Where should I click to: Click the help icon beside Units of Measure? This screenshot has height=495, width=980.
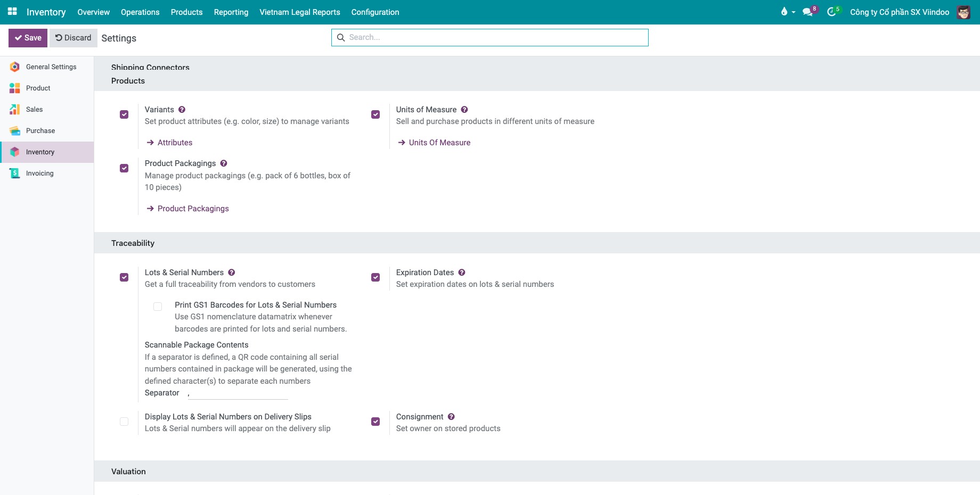click(x=464, y=110)
